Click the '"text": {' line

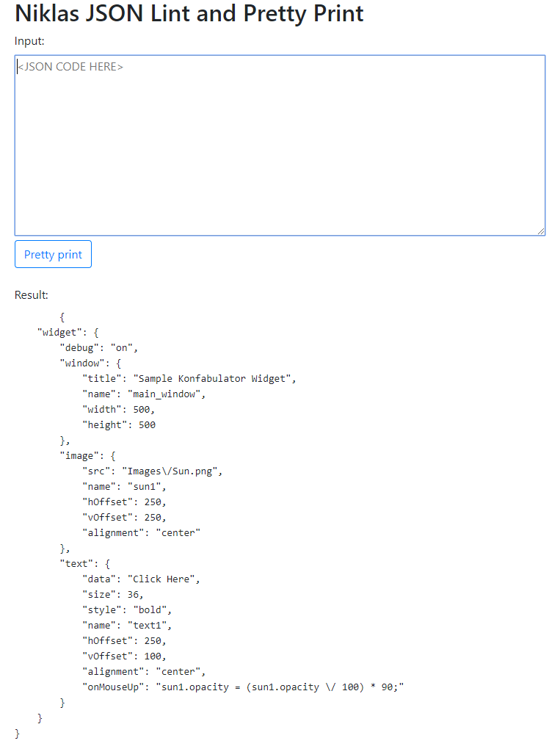(85, 564)
